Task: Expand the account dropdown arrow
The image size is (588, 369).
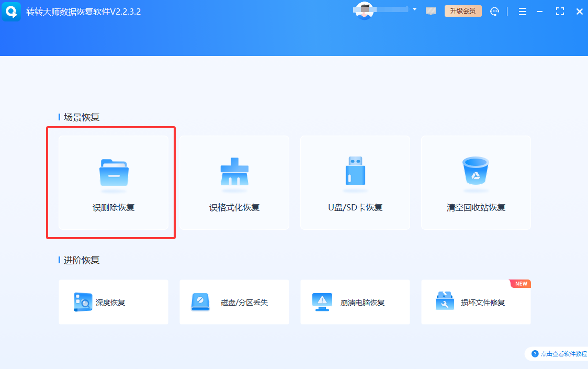Action: [414, 9]
